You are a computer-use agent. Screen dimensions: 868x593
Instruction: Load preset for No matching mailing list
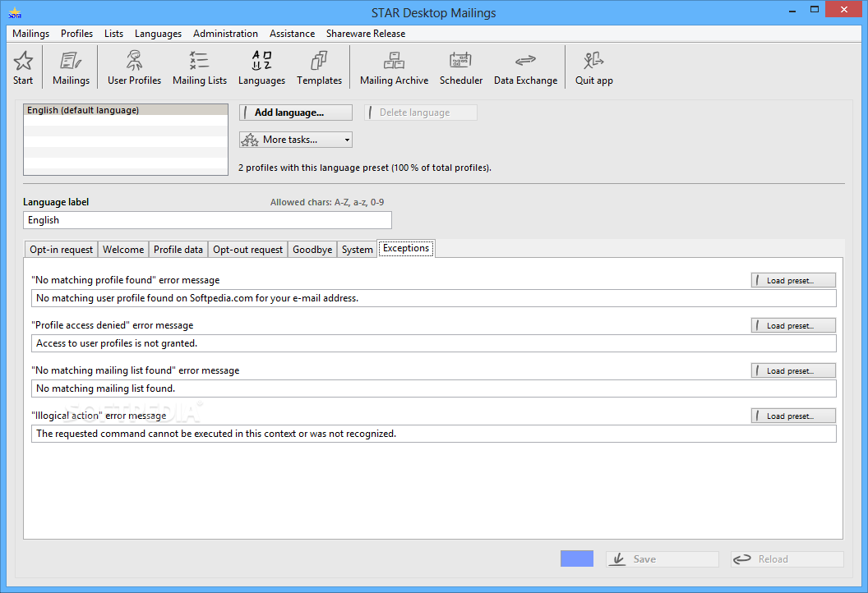tap(793, 370)
